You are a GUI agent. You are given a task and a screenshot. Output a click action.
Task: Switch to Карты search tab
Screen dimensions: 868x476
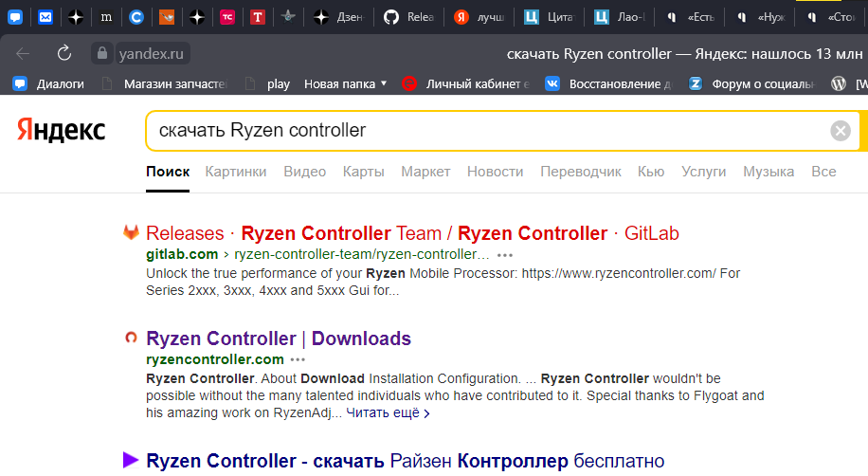[x=363, y=172]
